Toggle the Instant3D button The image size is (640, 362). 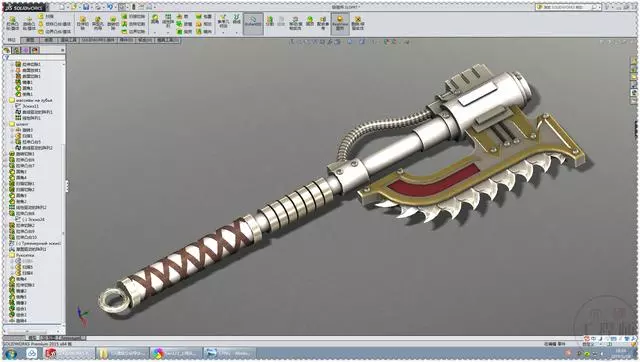tap(253, 23)
